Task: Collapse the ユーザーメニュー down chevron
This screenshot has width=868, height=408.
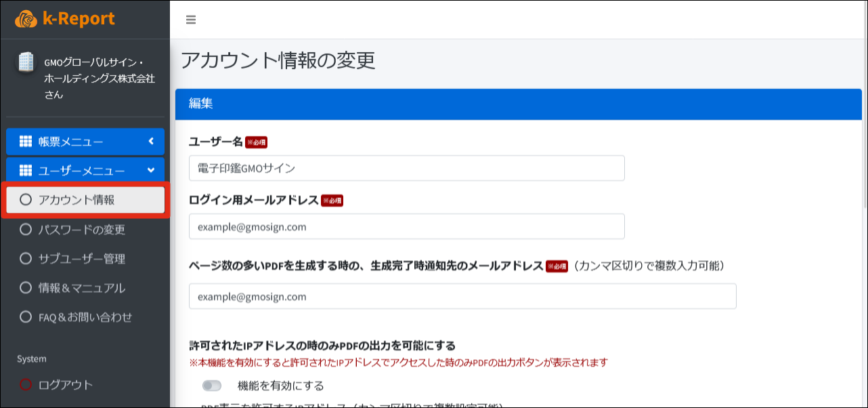Action: tap(151, 171)
